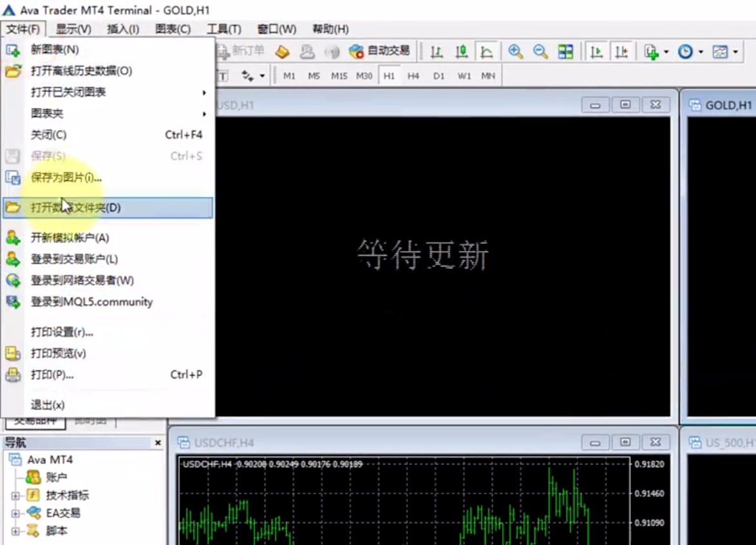Select M15 timeframe
The height and width of the screenshot is (545, 756).
pyautogui.click(x=339, y=76)
